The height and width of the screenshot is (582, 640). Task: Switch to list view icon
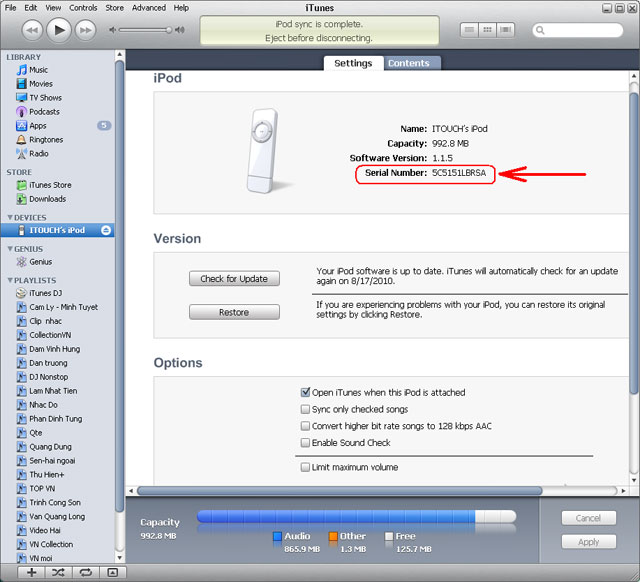[469, 30]
